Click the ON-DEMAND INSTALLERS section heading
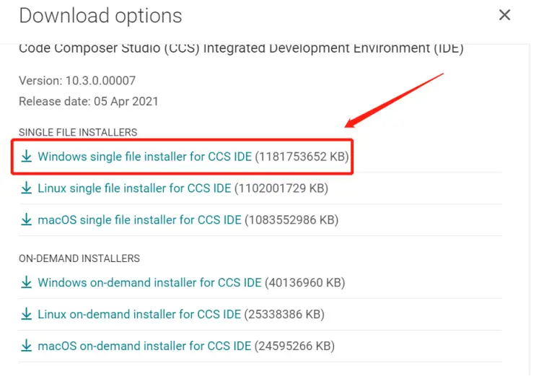The height and width of the screenshot is (392, 539). (79, 258)
